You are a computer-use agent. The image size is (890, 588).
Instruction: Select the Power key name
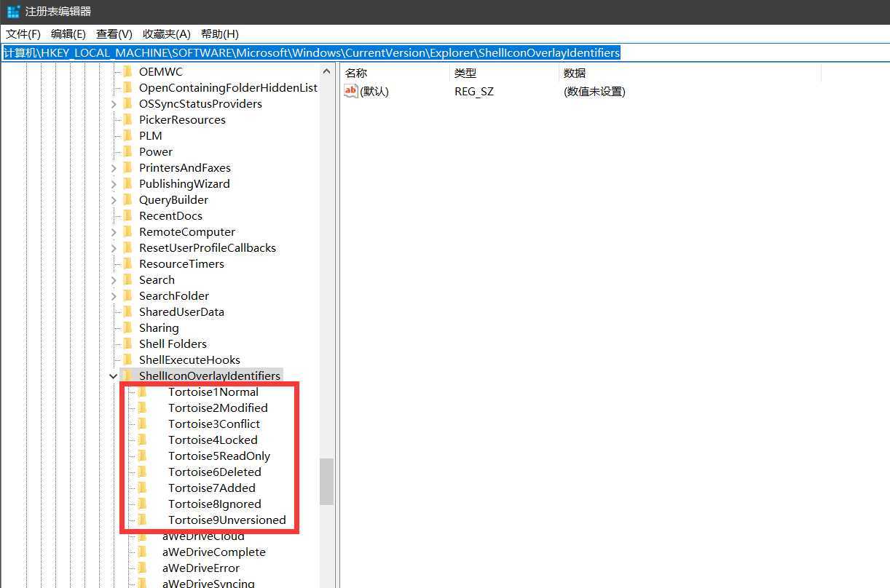[x=156, y=151]
